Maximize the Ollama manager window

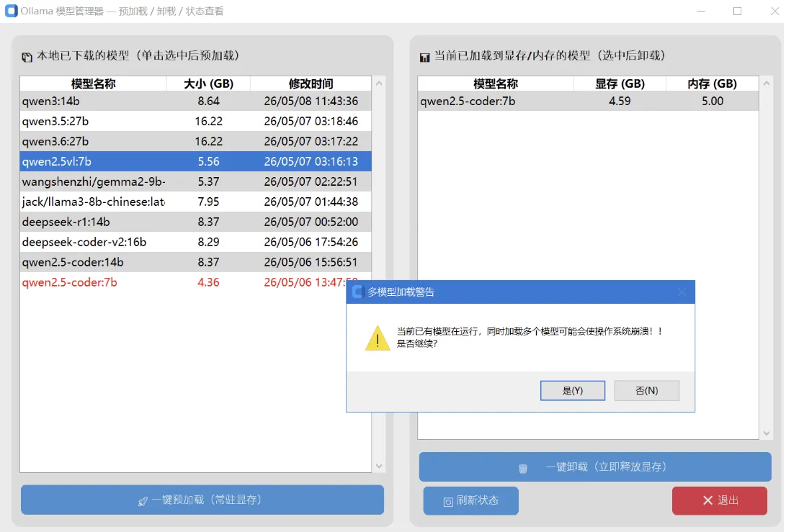coord(738,11)
